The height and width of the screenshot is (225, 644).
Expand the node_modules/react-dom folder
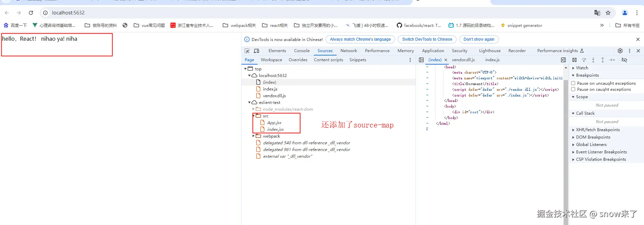point(254,109)
